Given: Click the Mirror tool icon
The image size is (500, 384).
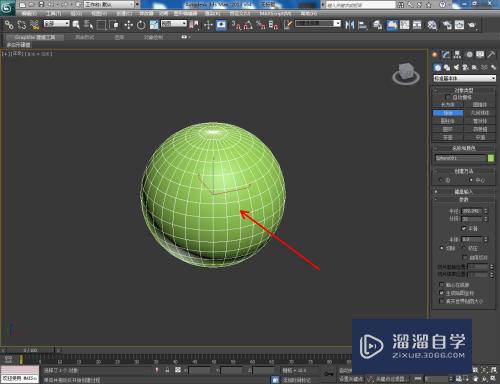Looking at the screenshot, I should [349, 25].
